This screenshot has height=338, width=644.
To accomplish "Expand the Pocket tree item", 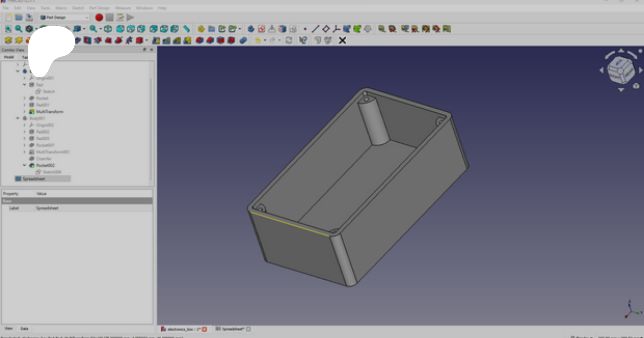I will [24, 98].
